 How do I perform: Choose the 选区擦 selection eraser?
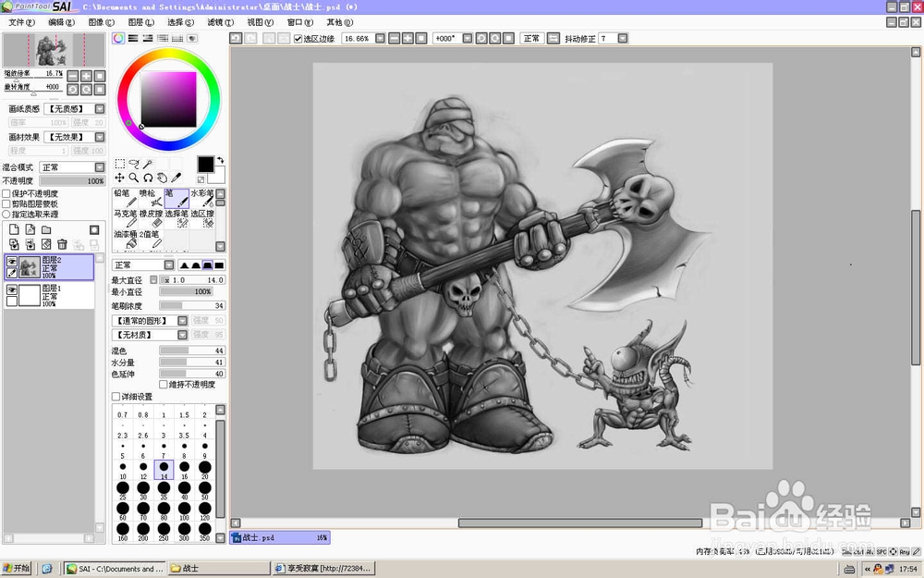pos(202,219)
